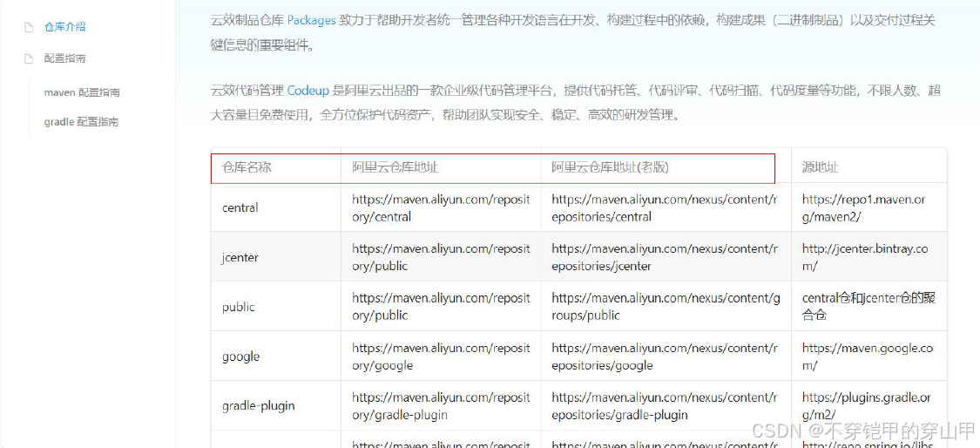Screen dimensions: 980x448
Task: Select the gradle-plugin repository name cell
Action: (x=258, y=406)
